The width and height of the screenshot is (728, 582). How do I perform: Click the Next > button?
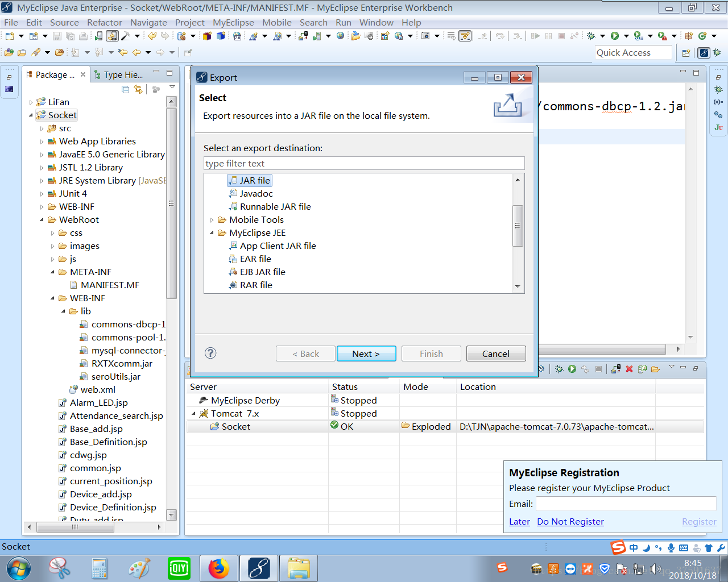[366, 354]
